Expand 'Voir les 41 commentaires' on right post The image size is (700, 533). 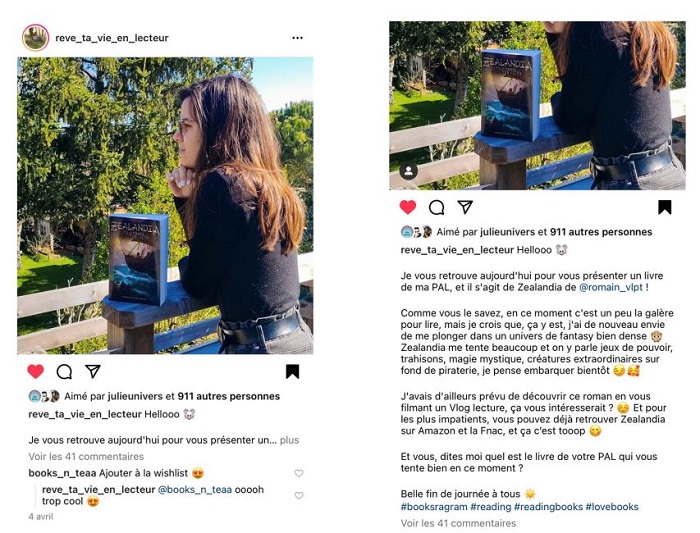pyautogui.click(x=458, y=523)
